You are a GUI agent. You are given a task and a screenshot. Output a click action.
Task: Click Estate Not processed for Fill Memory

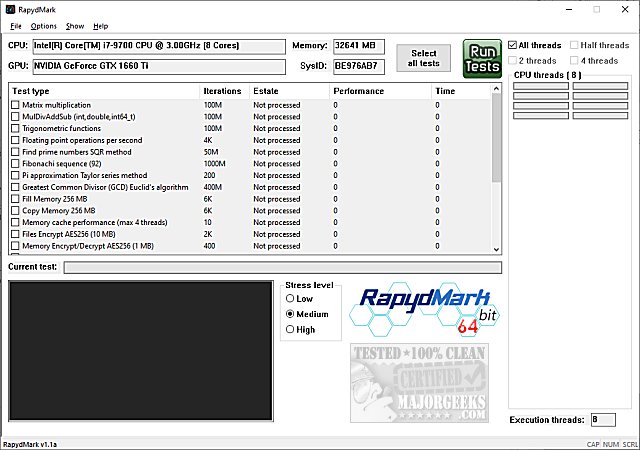pos(277,199)
